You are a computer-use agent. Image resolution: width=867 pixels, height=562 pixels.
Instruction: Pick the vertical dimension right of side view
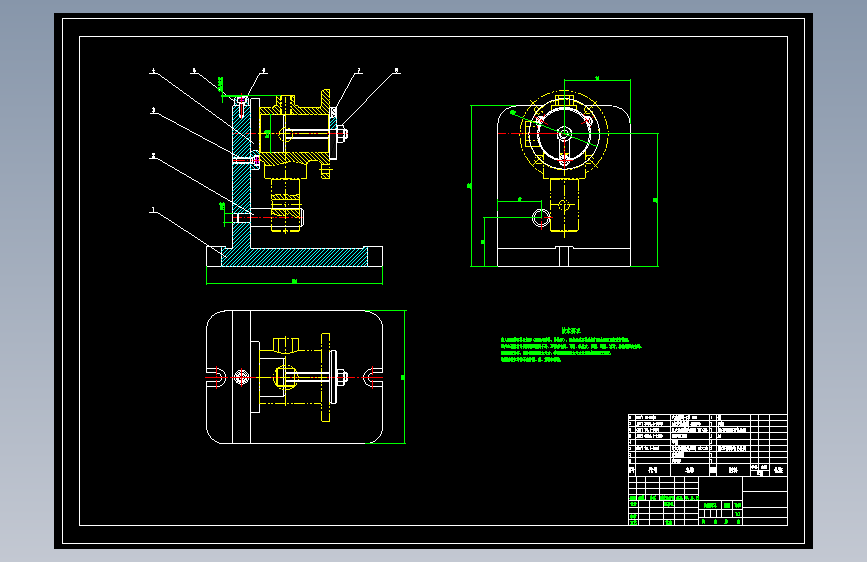coord(657,200)
